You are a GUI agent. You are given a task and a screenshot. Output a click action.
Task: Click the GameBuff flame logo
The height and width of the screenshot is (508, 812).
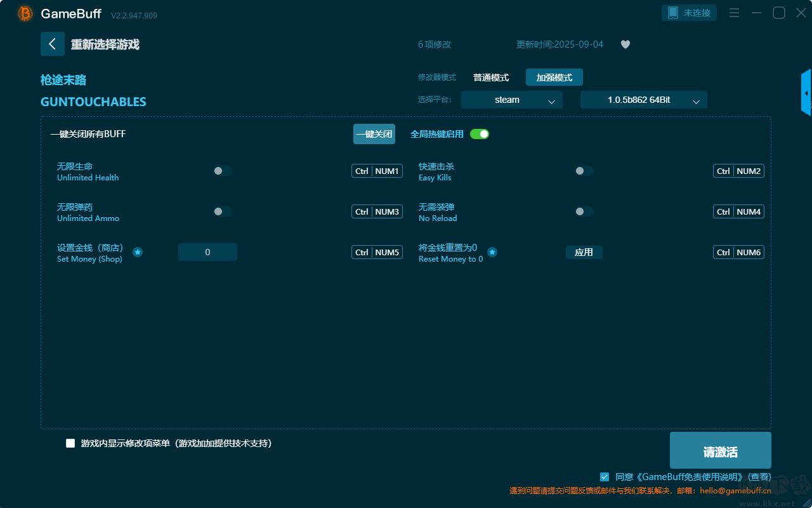click(x=24, y=13)
